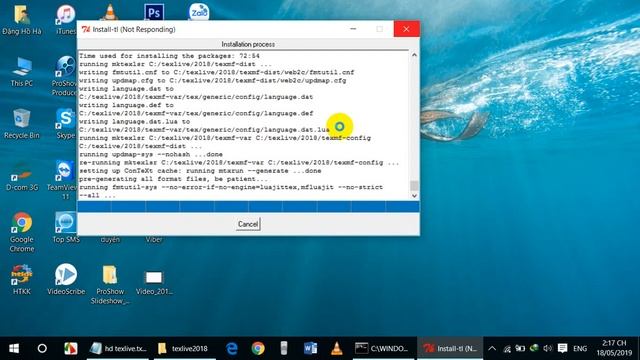The height and width of the screenshot is (360, 640).
Task: Switch ENG input language indicator
Action: (x=580, y=348)
